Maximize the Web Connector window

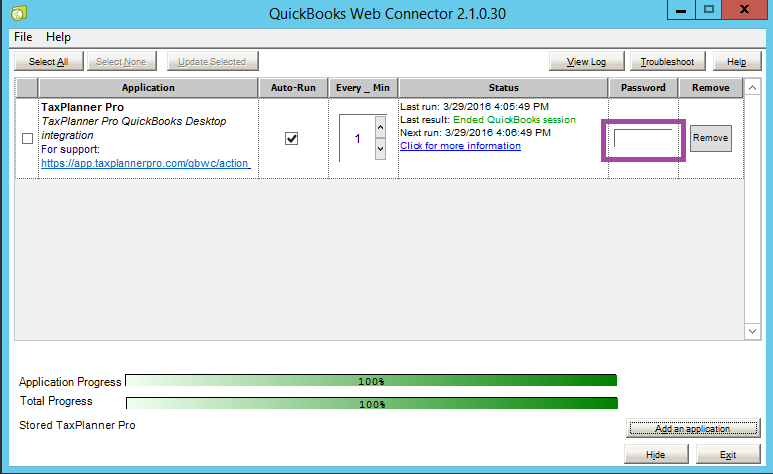709,10
